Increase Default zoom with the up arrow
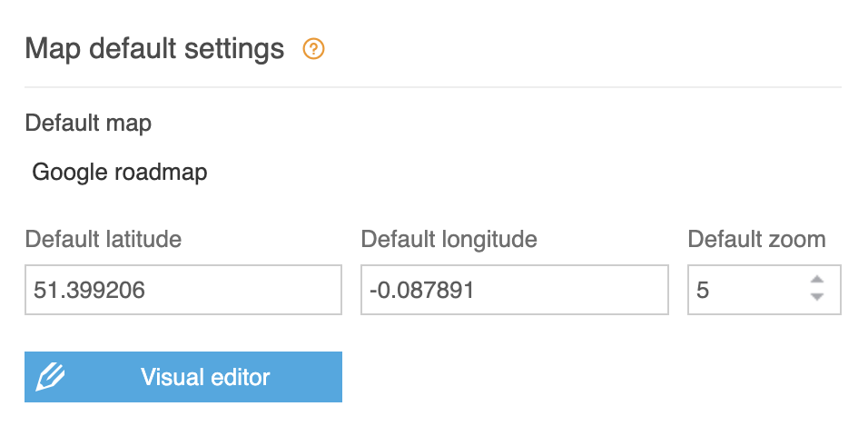Screen dimensions: 868x436 click(816, 279)
